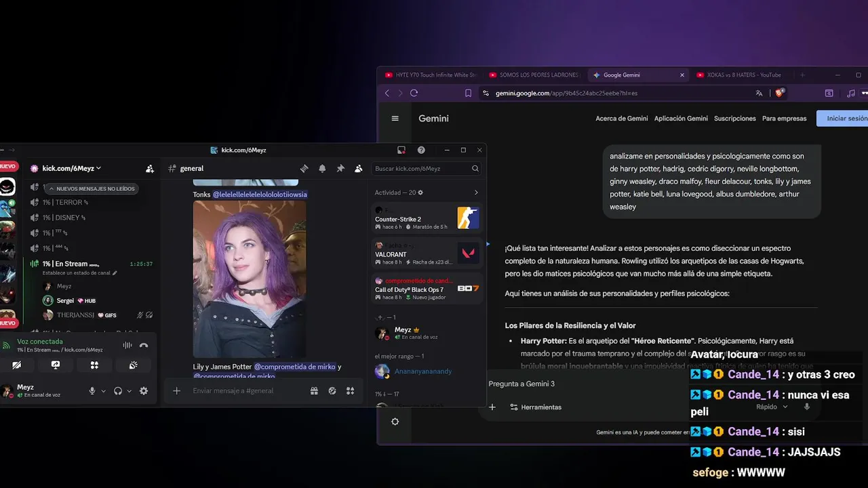Viewport: 868px width, 488px height.
Task: Open Brave Shields lion icon
Action: coord(780,93)
